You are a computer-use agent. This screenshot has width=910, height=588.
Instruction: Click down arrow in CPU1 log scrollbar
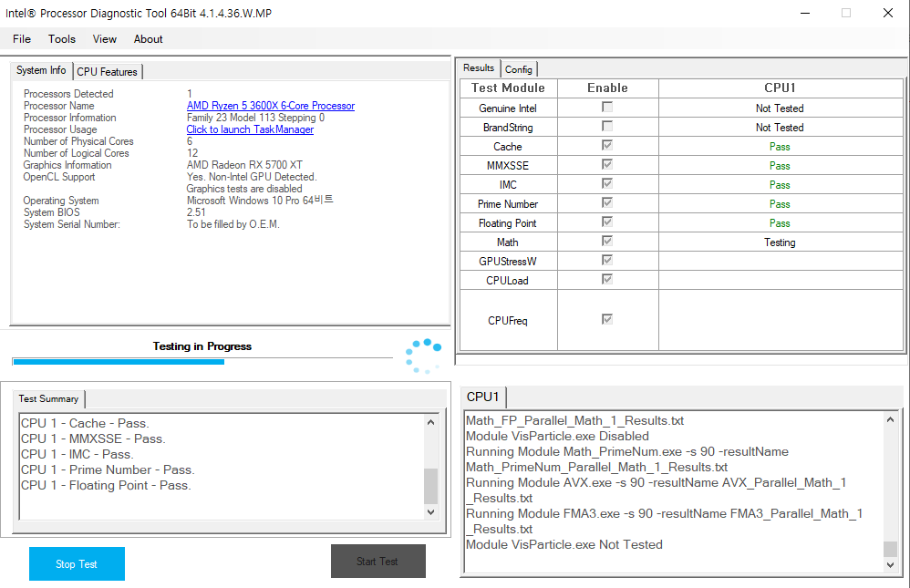coord(890,564)
